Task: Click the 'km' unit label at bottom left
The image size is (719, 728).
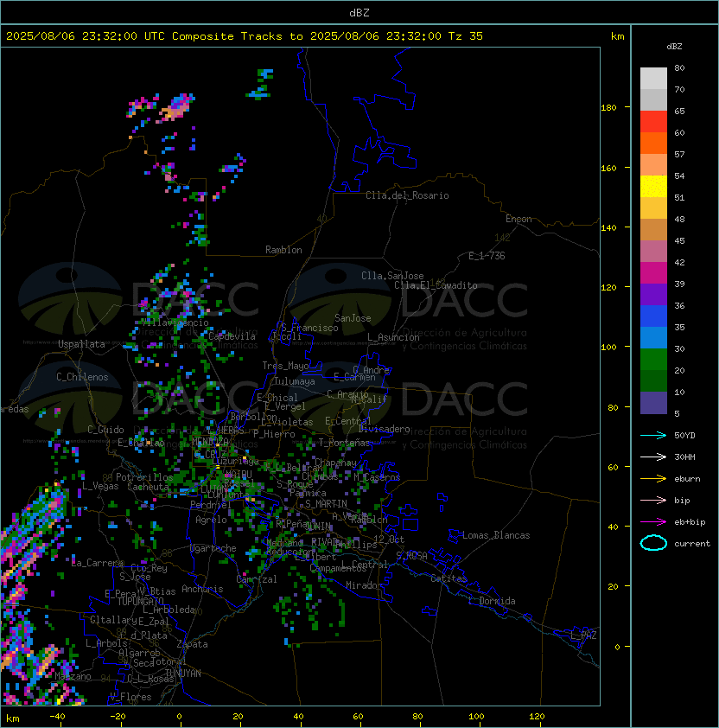Action: tap(13, 718)
